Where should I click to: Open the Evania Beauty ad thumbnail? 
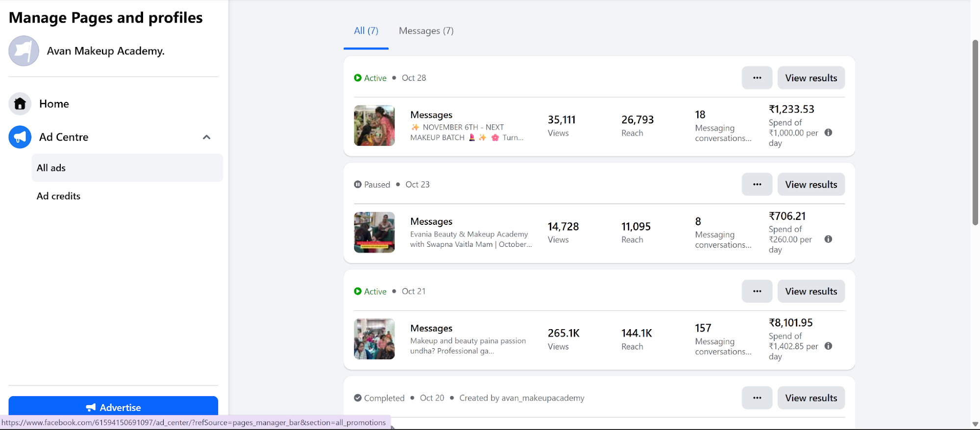pos(374,232)
